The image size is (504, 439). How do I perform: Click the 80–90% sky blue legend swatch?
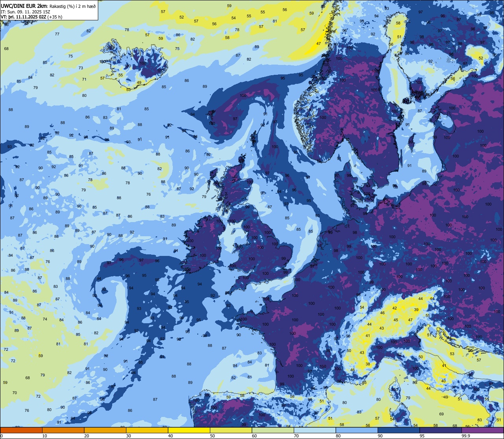357,430
